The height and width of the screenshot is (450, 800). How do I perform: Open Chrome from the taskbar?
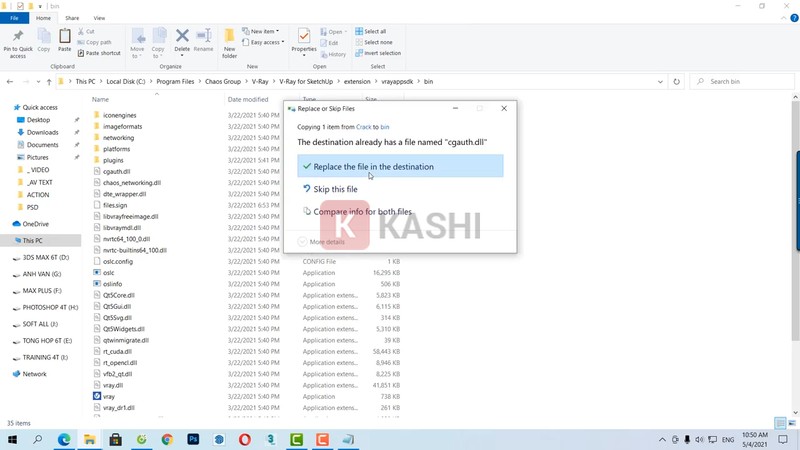pos(167,439)
